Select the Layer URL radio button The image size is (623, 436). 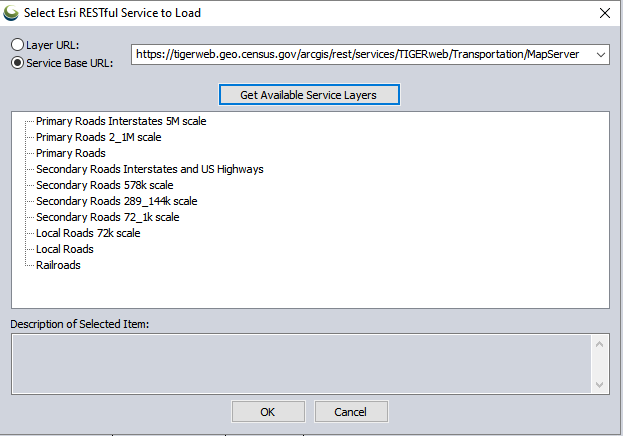[17, 45]
